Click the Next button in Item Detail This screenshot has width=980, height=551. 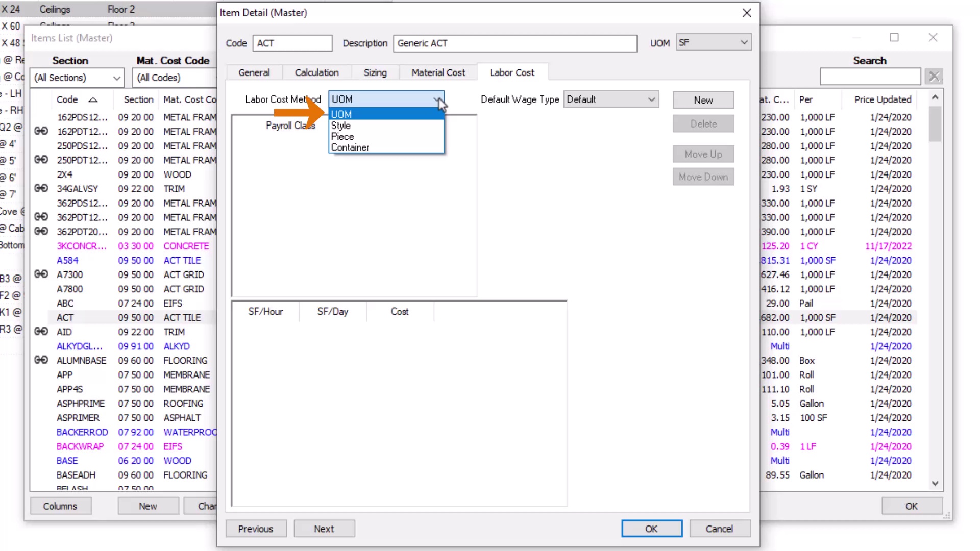click(x=324, y=529)
